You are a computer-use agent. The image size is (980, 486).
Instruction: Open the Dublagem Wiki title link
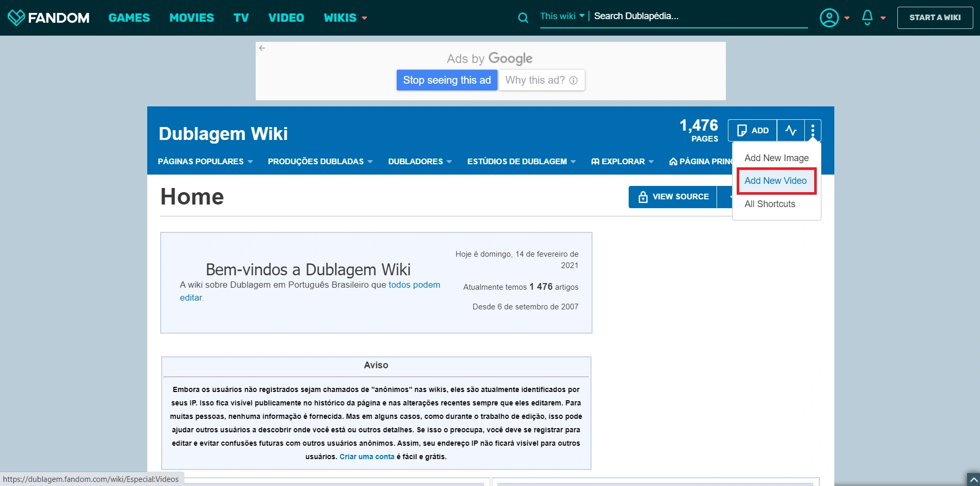(x=223, y=134)
